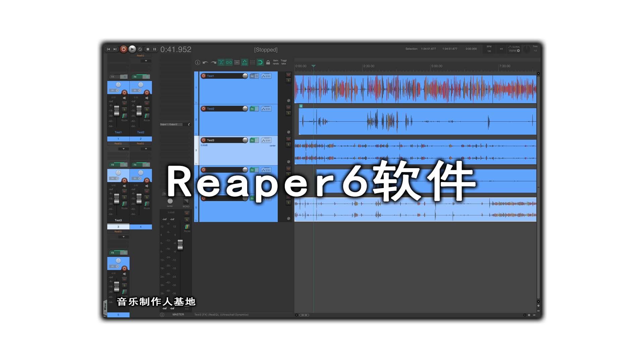Screen dimensions: 644x362
Task: Toggle phase invert icon for track 2
Action: 288,132
